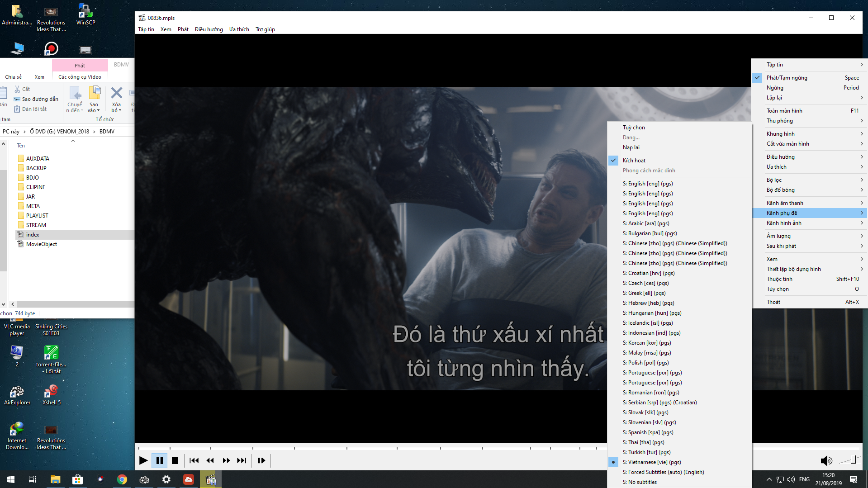Toggle the Phát/Tạm ngừng checked item

pos(810,78)
